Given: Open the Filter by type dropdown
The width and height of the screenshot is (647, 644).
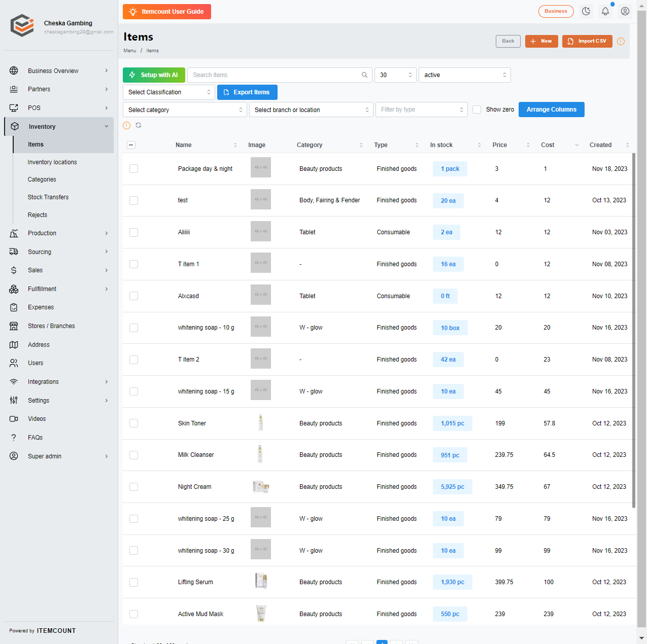Looking at the screenshot, I should [422, 110].
